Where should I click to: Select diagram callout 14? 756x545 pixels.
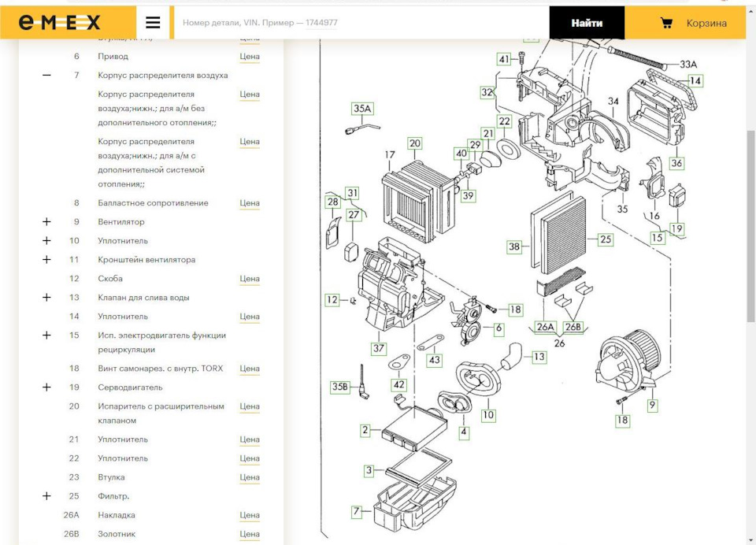click(695, 80)
